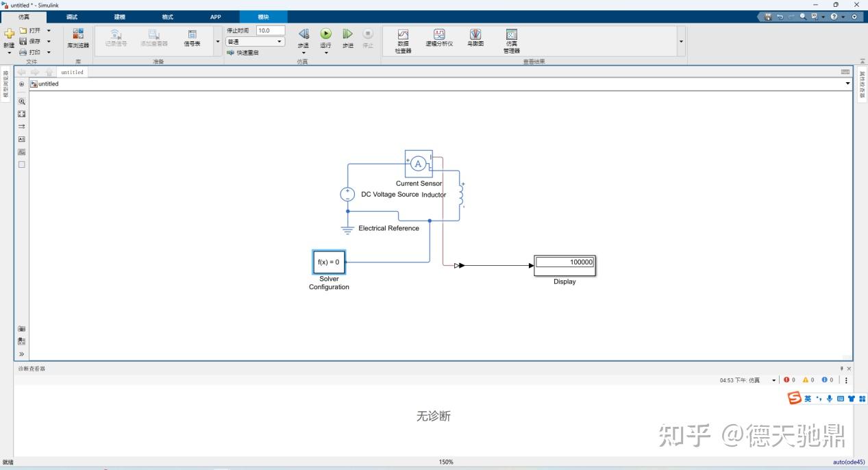Viewport: 868px width, 470px height.
Task: Switch Sogou input to English mode
Action: [x=806, y=398]
